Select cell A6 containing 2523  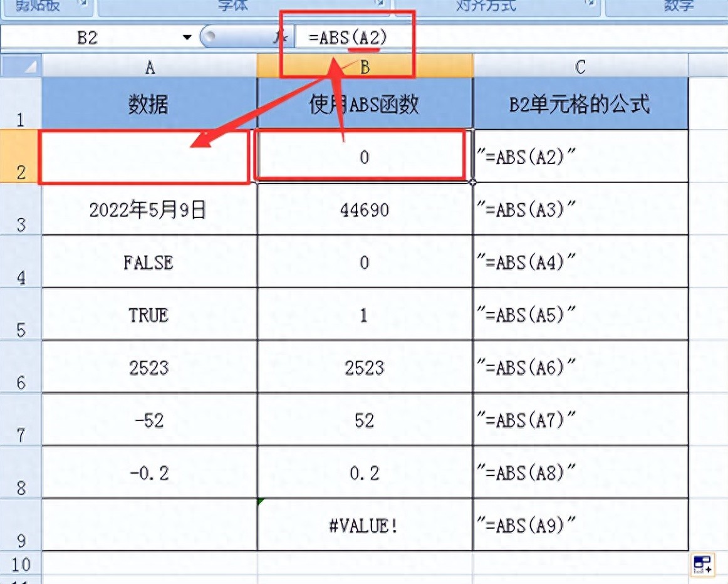tap(150, 367)
